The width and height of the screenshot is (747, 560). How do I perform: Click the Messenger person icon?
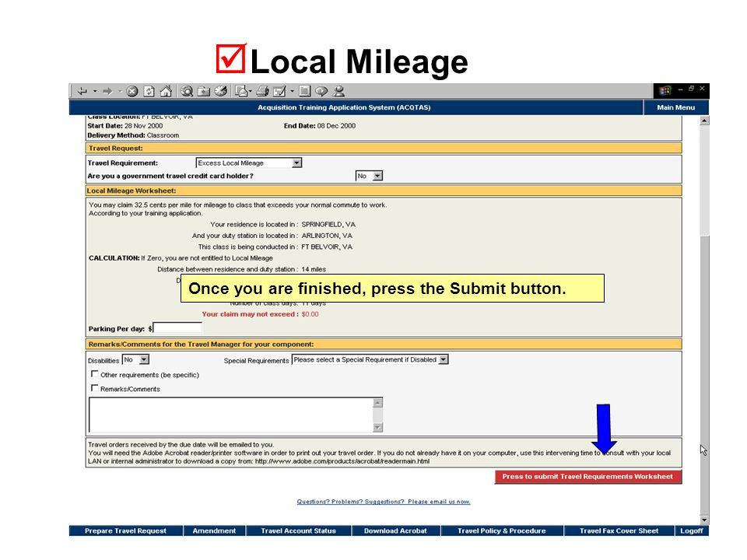click(338, 91)
